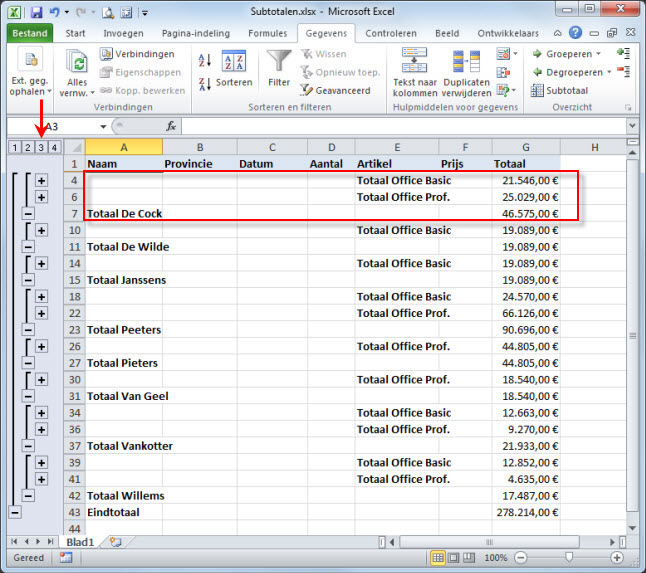
Task: Click the horizontal scrollbar thumb
Action: (x=489, y=542)
